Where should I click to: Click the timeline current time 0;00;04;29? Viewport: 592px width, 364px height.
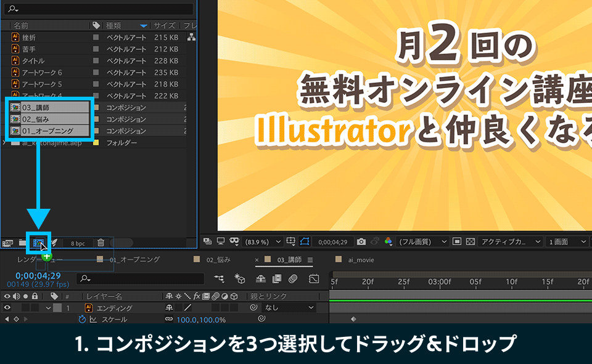pyautogui.click(x=38, y=276)
